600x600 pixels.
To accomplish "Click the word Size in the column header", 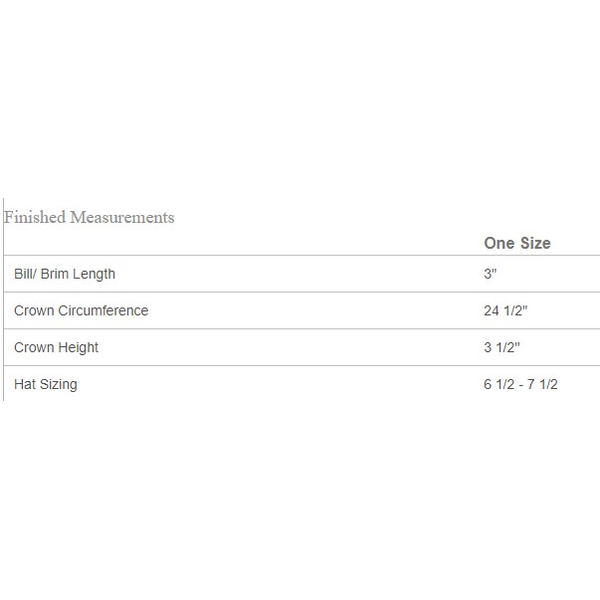I will (x=535, y=243).
